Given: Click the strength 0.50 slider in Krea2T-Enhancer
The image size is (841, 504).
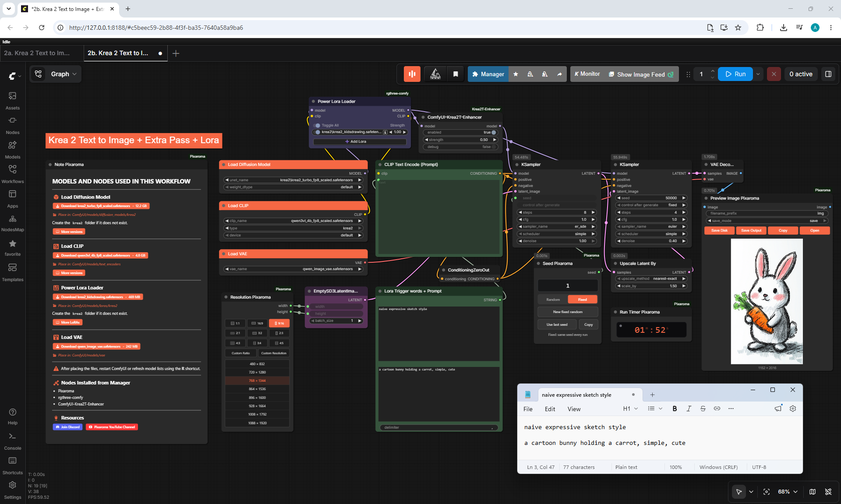Looking at the screenshot, I should tap(460, 140).
